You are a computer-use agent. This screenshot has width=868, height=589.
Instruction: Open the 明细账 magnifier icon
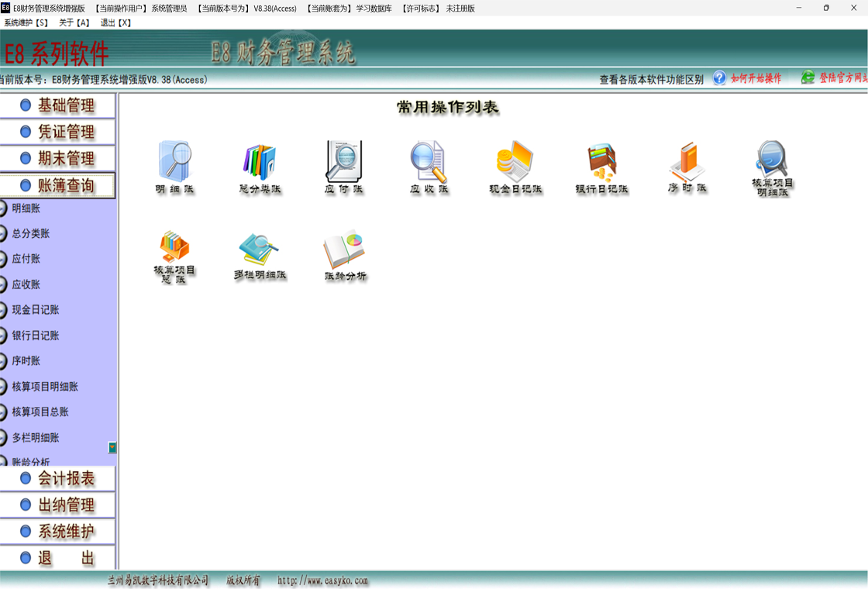174,163
